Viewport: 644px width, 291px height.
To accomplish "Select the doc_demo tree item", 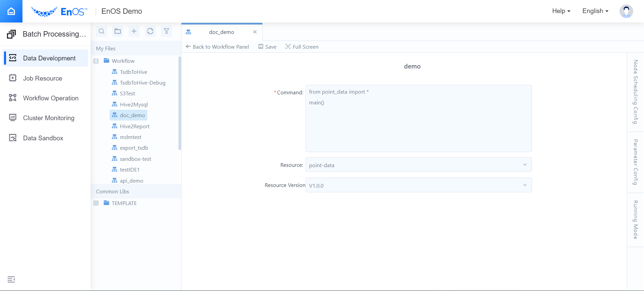I will (x=128, y=115).
